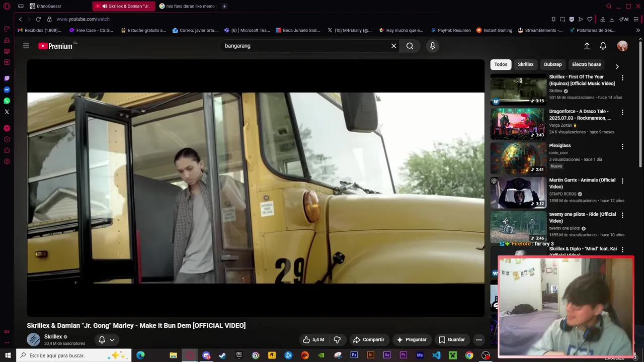Open the Martin Garrix Animals video title

pos(582,183)
